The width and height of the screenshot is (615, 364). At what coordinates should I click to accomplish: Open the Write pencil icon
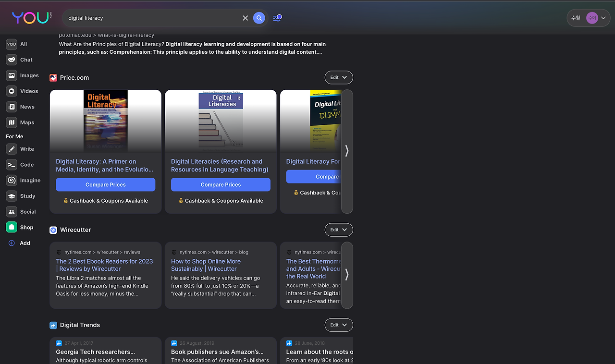(12, 149)
